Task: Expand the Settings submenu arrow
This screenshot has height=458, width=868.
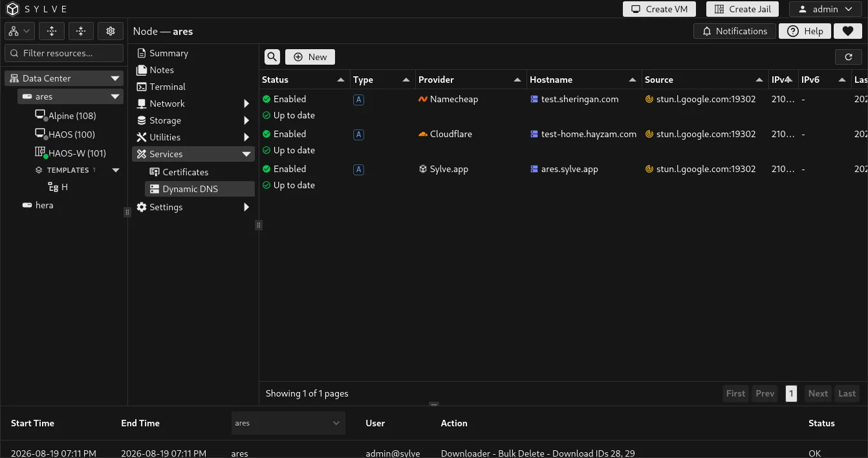Action: [x=246, y=207]
